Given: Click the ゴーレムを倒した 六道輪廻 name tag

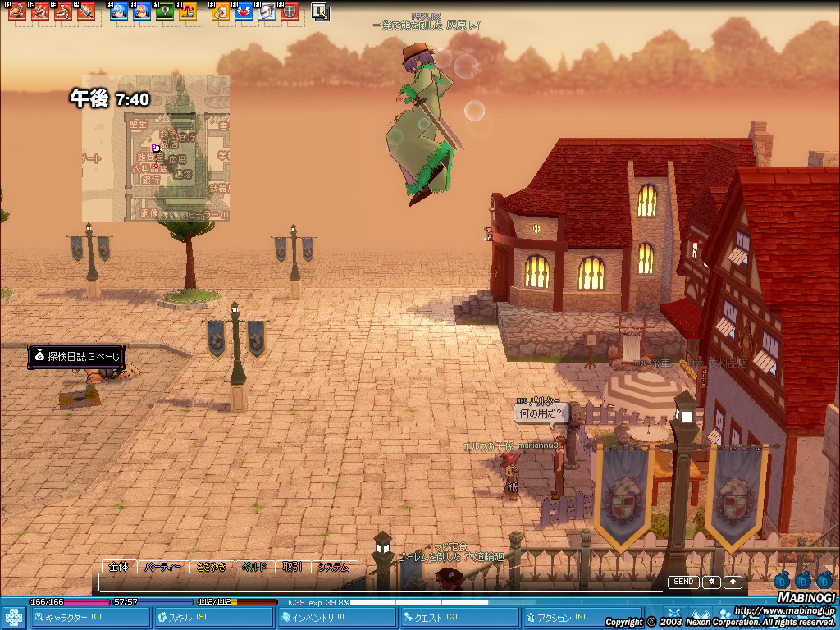Looking at the screenshot, I should point(450,557).
